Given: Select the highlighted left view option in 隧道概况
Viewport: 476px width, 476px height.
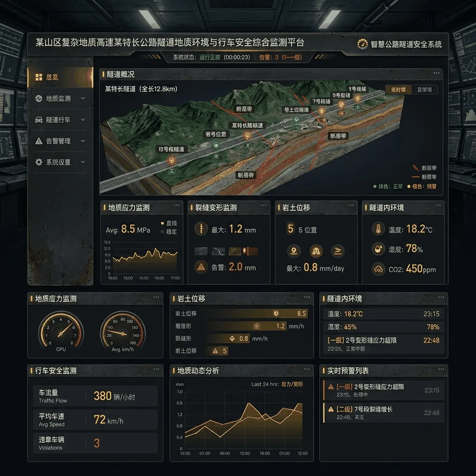Looking at the screenshot, I should coord(398,90).
